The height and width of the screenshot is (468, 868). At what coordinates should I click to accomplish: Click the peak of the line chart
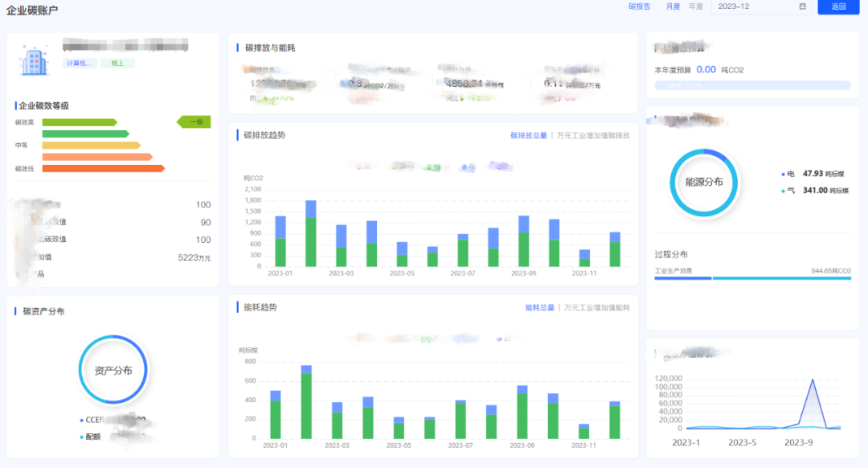(813, 380)
